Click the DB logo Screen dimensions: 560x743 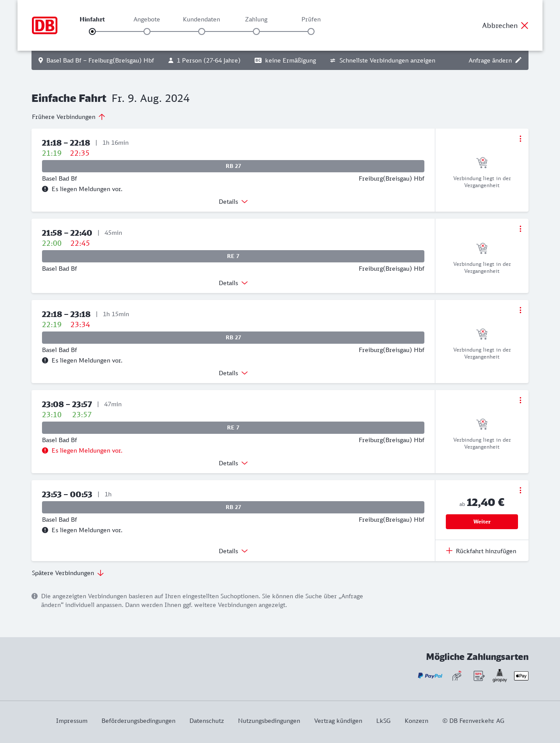[x=45, y=25]
